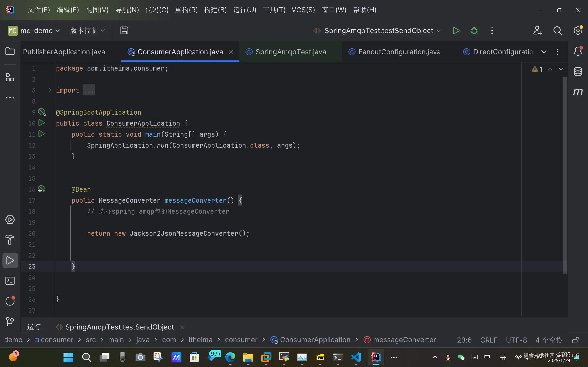588x367 pixels.
Task: Open the Build hammer tool window
Action: pos(10,240)
